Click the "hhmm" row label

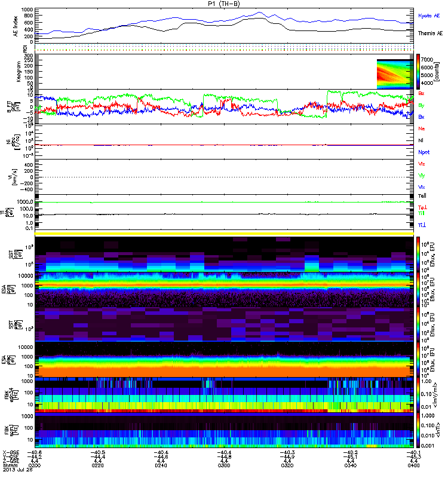pyautogui.click(x=10, y=465)
